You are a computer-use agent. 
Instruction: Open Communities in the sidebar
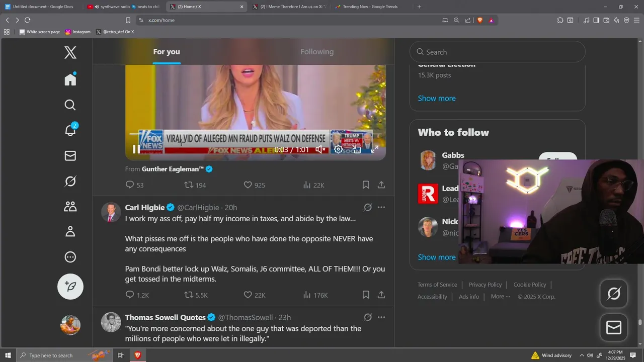pyautogui.click(x=70, y=206)
